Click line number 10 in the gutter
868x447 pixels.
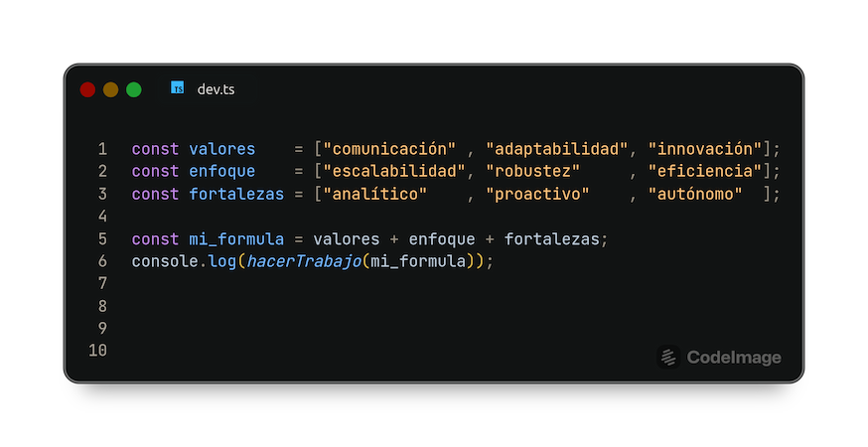coord(98,350)
